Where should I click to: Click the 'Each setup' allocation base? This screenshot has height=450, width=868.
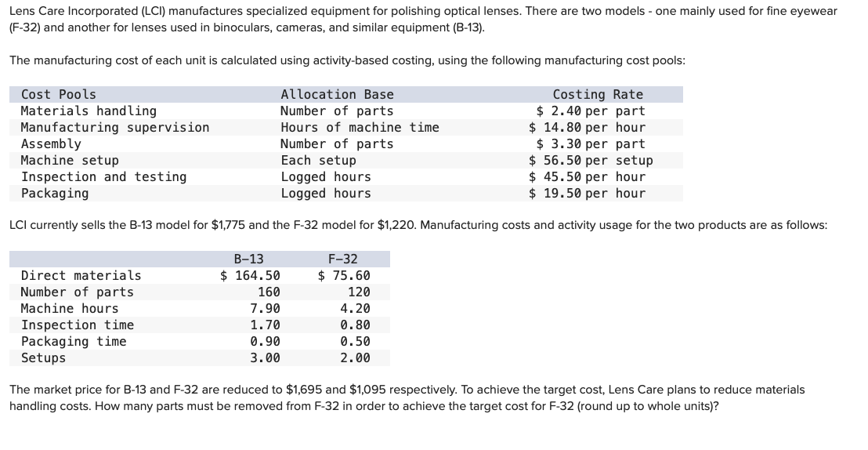[x=318, y=161]
